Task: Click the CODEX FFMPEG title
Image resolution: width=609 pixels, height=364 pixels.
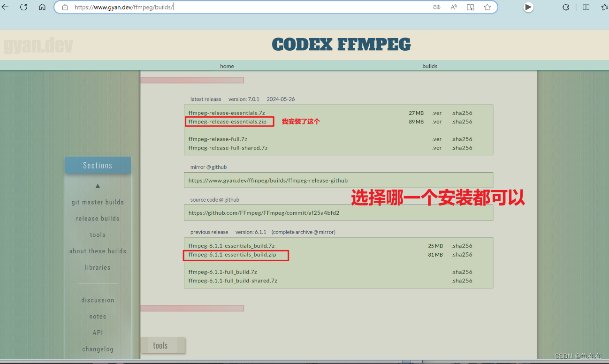Action: coord(341,45)
